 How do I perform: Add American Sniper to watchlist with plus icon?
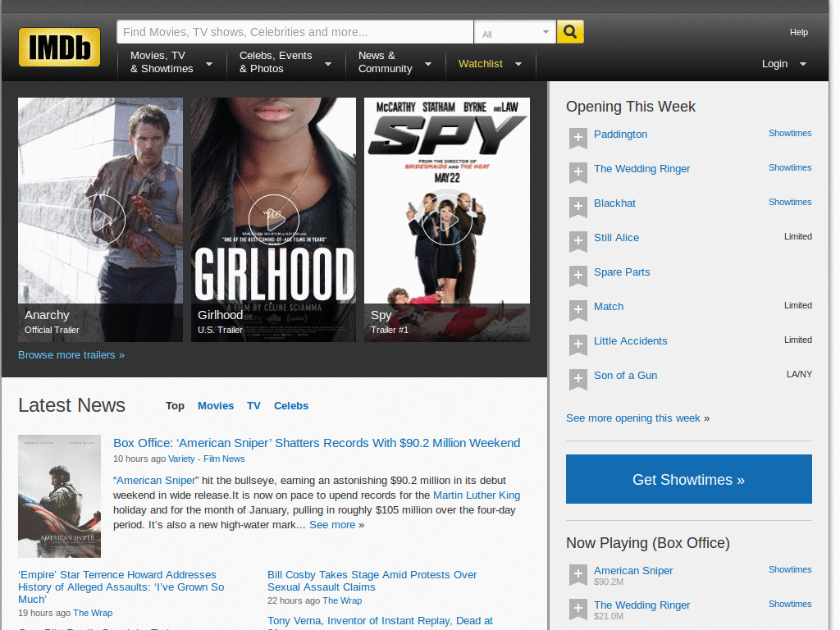(578, 575)
